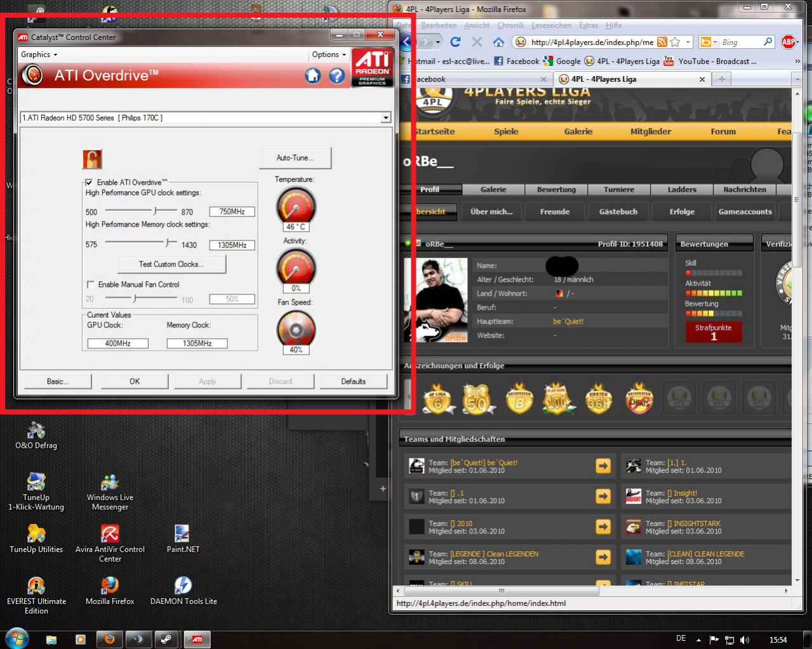Screen dimensions: 812x649
Task: Open the list all tabs dropdown
Action: coord(797,79)
